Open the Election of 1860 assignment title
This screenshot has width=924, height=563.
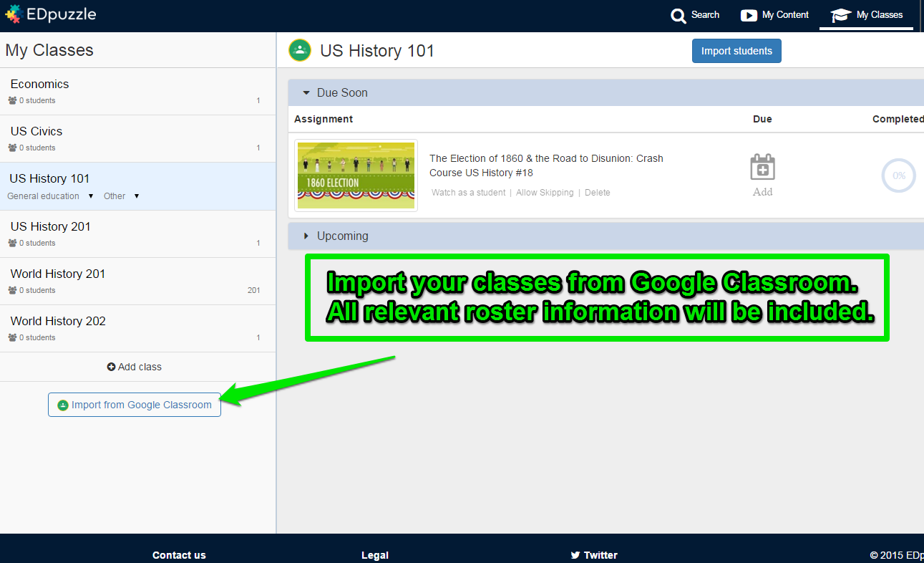[x=546, y=165]
